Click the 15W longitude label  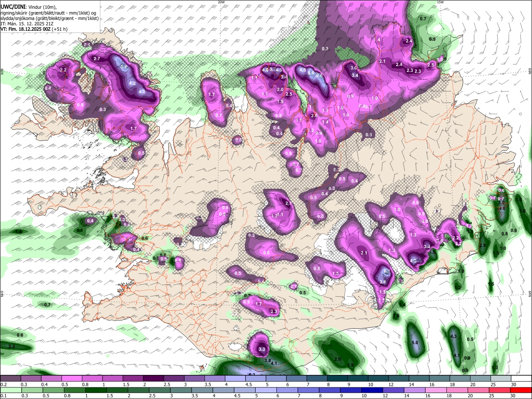(x=440, y=2)
